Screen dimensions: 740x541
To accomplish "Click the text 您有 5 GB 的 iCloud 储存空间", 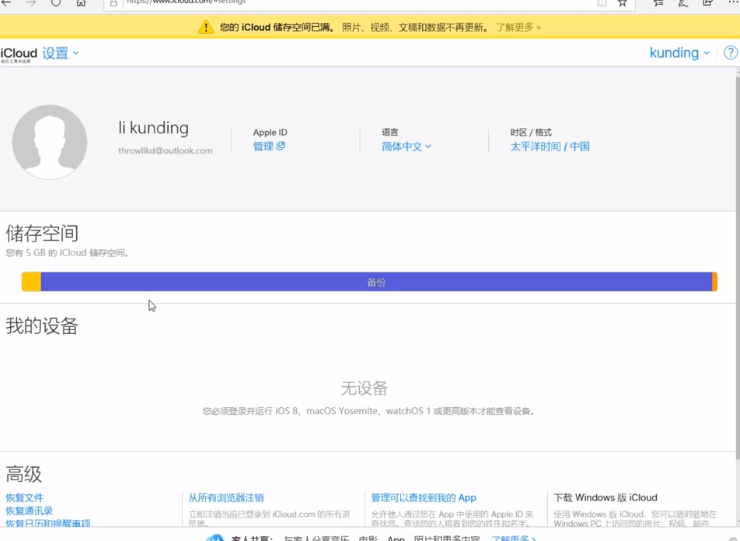I will click(67, 253).
